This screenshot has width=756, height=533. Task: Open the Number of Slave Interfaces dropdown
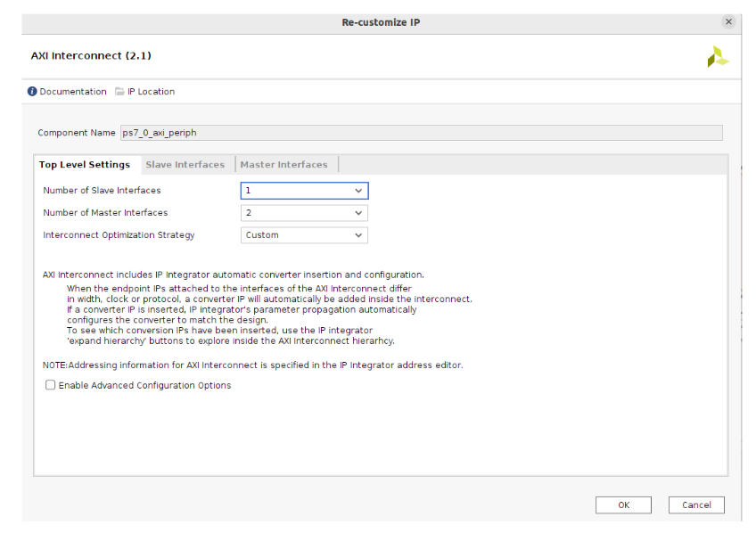[x=304, y=191]
